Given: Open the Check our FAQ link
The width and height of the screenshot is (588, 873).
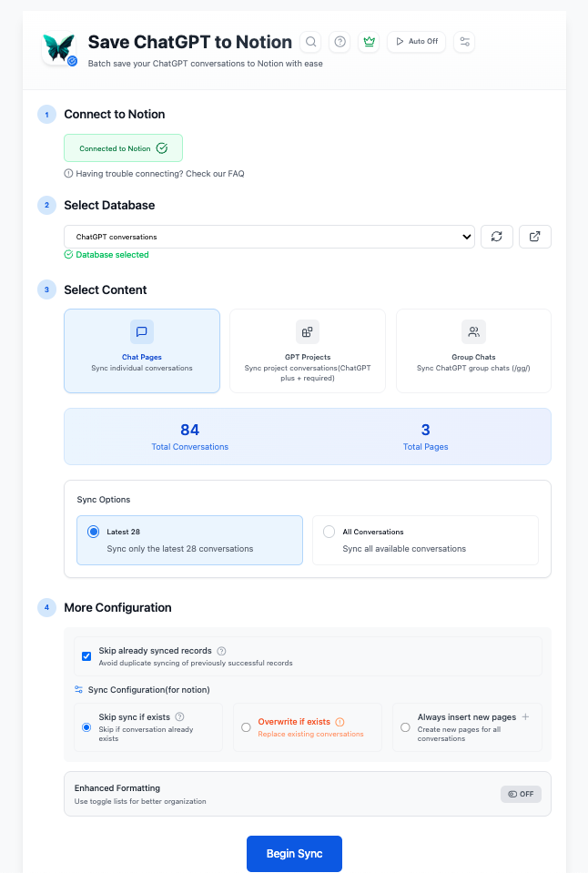Looking at the screenshot, I should click(215, 174).
